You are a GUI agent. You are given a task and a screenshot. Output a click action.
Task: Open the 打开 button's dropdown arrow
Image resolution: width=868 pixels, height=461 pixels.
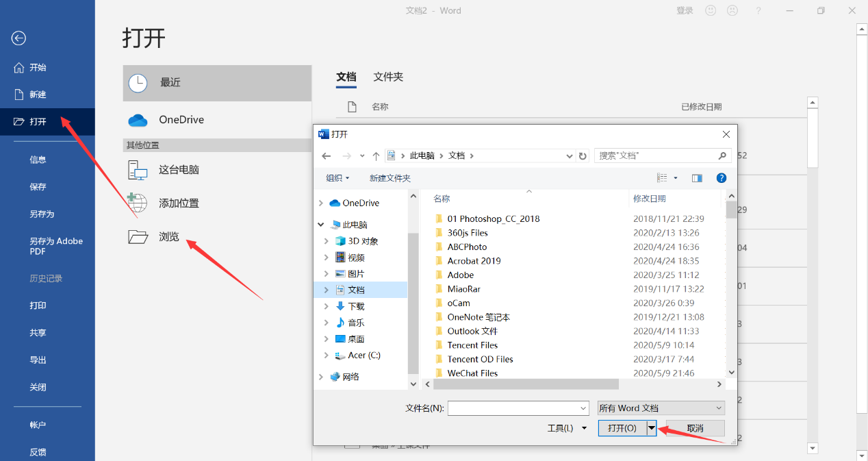click(x=650, y=427)
